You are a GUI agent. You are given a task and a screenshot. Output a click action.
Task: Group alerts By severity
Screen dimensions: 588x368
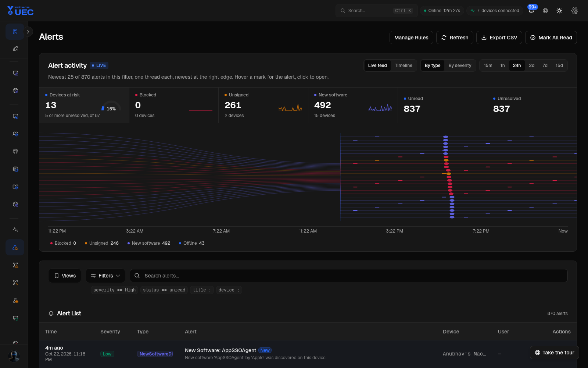coord(460,66)
